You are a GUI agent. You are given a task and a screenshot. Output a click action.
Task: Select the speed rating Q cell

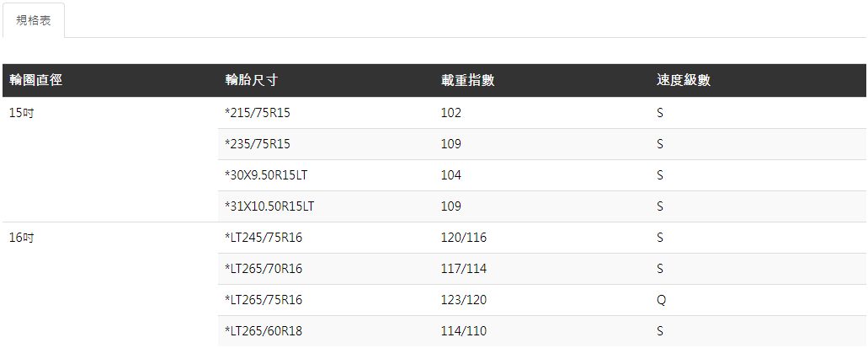pyautogui.click(x=661, y=300)
